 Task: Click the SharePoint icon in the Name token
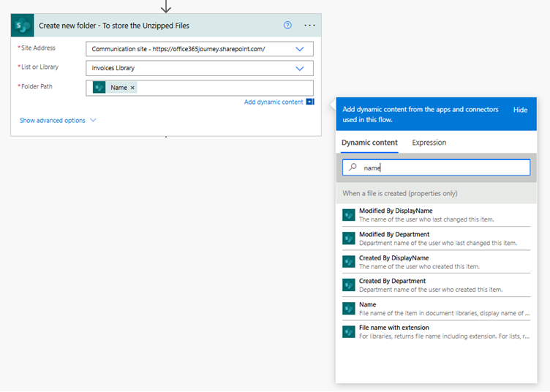coord(99,87)
